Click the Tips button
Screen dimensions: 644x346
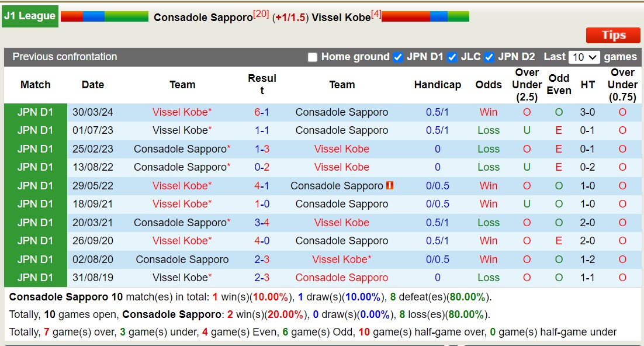pyautogui.click(x=612, y=35)
